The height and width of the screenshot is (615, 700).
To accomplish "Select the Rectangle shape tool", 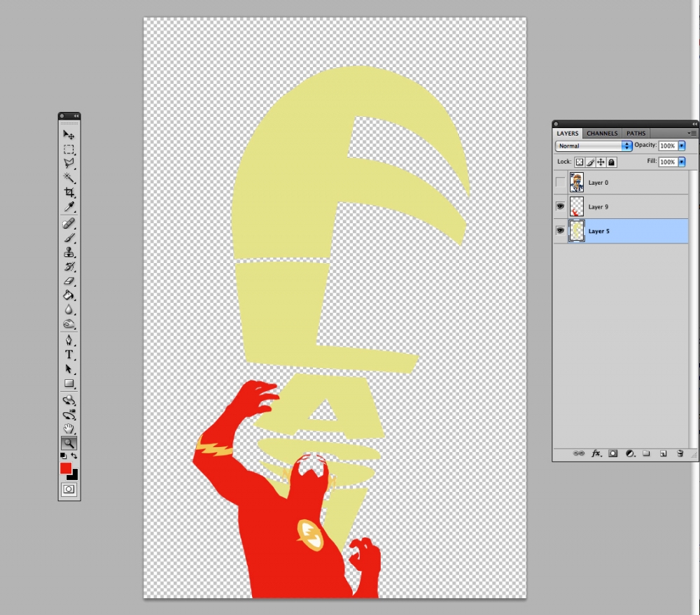I will tap(69, 383).
